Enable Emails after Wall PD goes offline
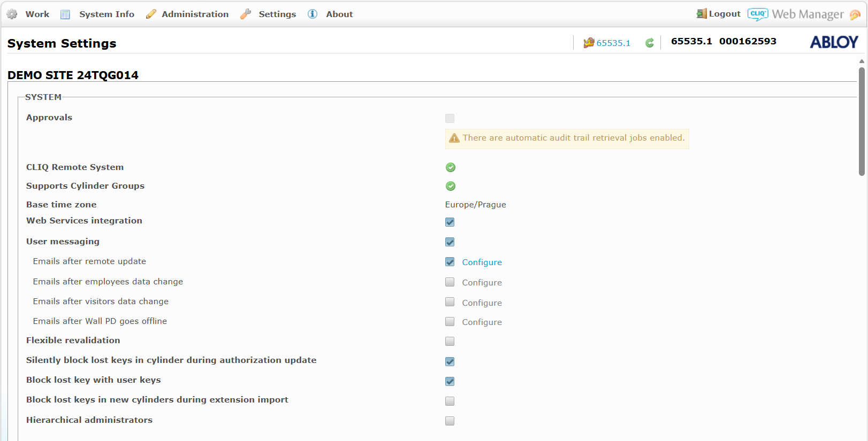 point(450,321)
